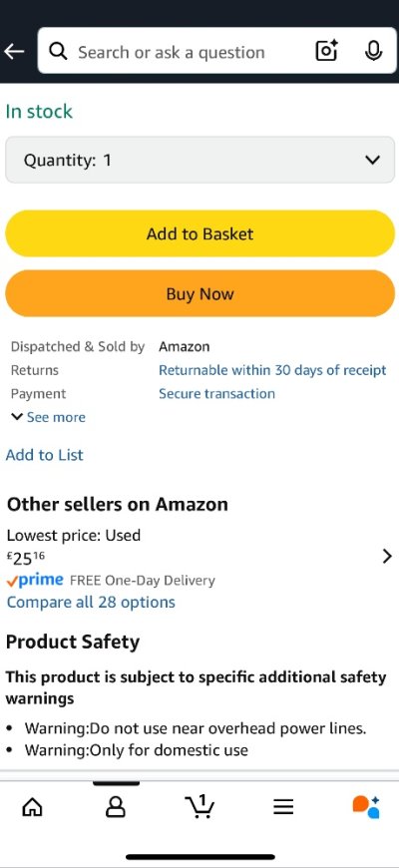
Task: Go to Home tab icon
Action: pos(32,808)
